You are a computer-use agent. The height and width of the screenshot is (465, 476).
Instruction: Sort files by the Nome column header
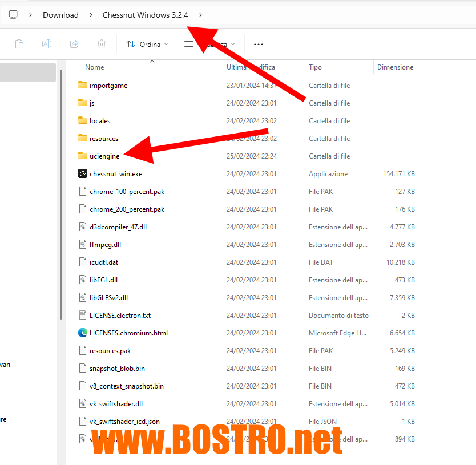point(94,67)
